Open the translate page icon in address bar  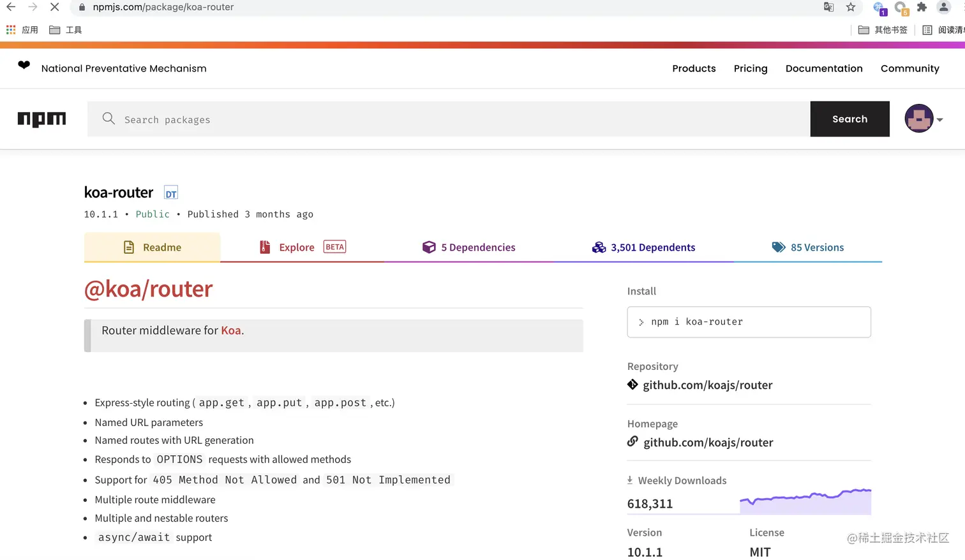click(828, 7)
